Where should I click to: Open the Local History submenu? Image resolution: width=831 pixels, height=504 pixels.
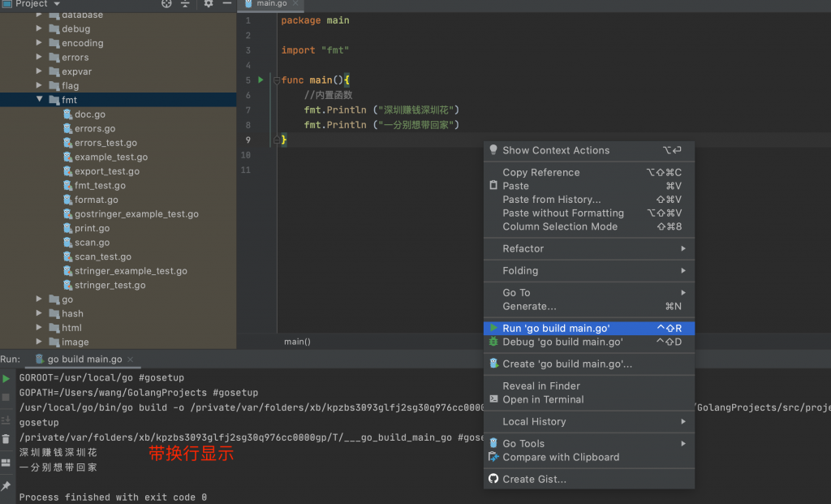[x=589, y=422]
